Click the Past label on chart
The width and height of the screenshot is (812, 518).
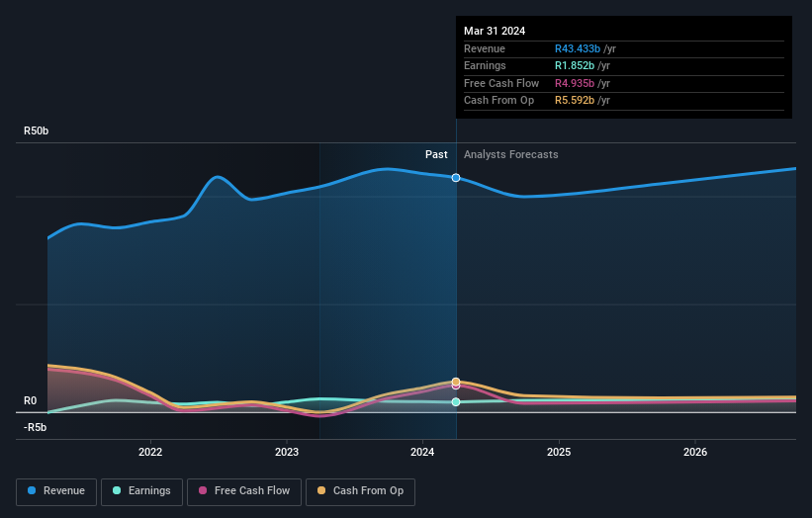pyautogui.click(x=436, y=155)
